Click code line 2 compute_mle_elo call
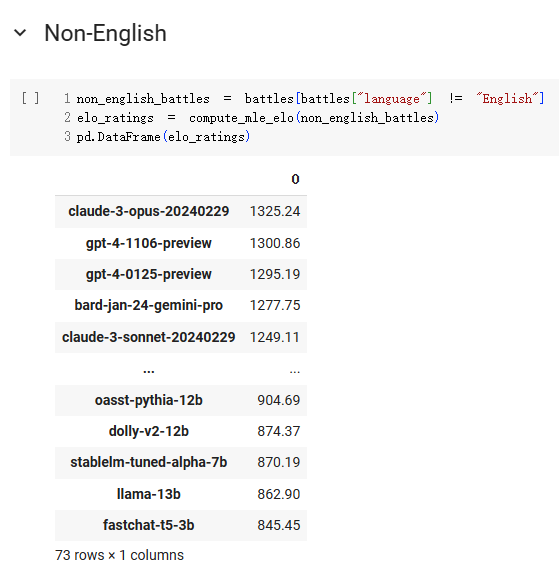559x577 pixels. click(x=258, y=118)
